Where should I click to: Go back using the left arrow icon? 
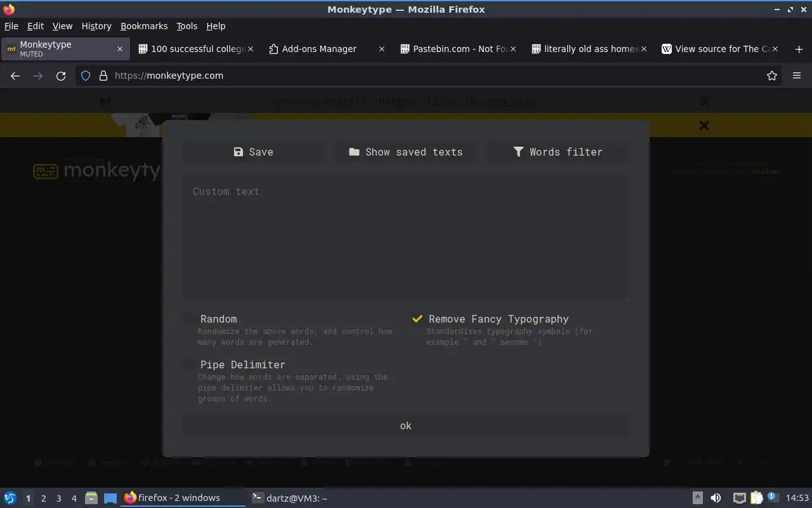(x=15, y=76)
